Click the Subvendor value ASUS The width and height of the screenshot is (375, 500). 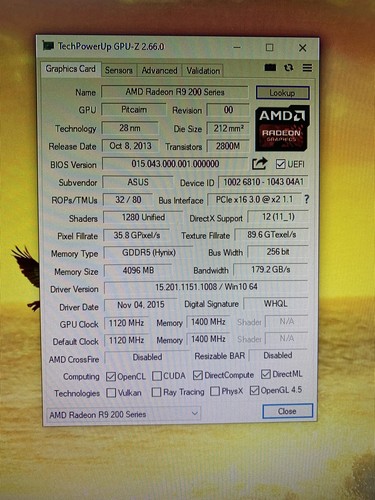pos(138,182)
